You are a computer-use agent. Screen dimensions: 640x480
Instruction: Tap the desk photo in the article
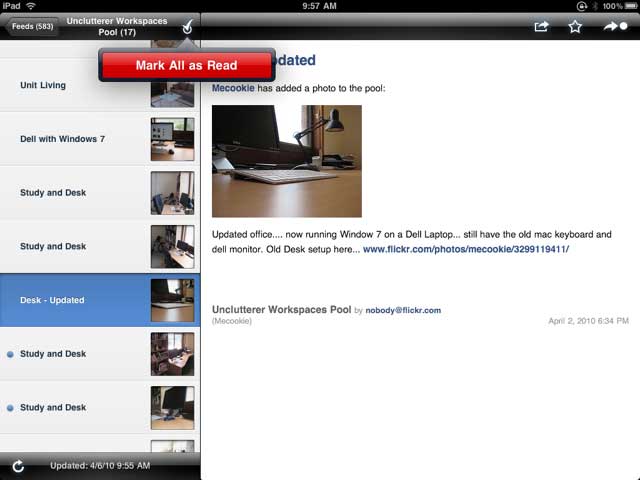click(287, 161)
